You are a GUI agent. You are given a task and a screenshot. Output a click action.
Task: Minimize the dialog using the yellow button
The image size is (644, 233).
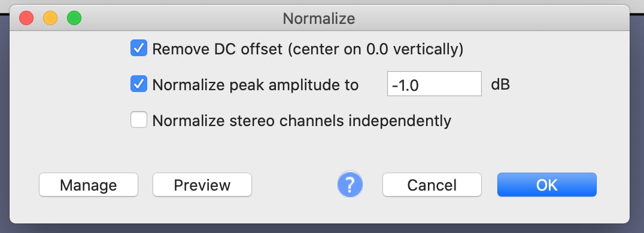50,18
